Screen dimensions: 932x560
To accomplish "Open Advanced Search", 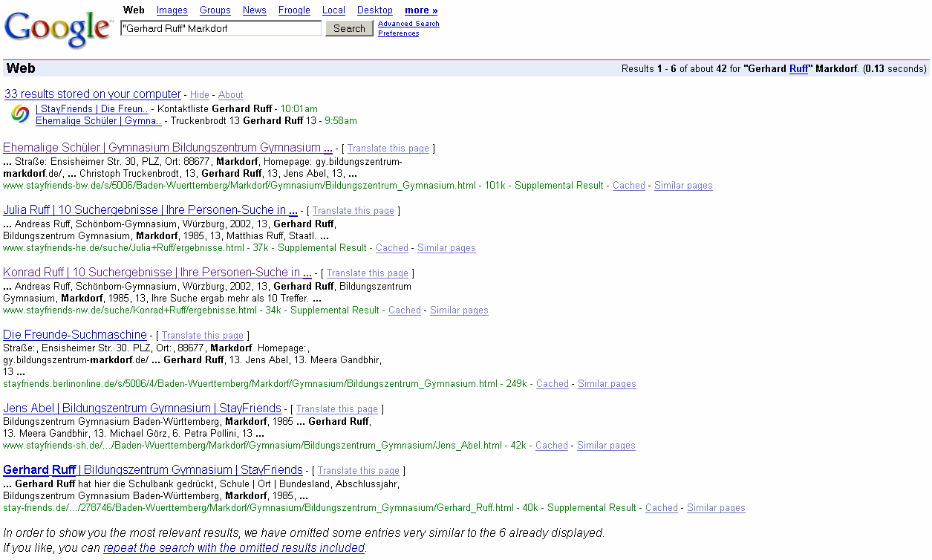I will click(408, 24).
